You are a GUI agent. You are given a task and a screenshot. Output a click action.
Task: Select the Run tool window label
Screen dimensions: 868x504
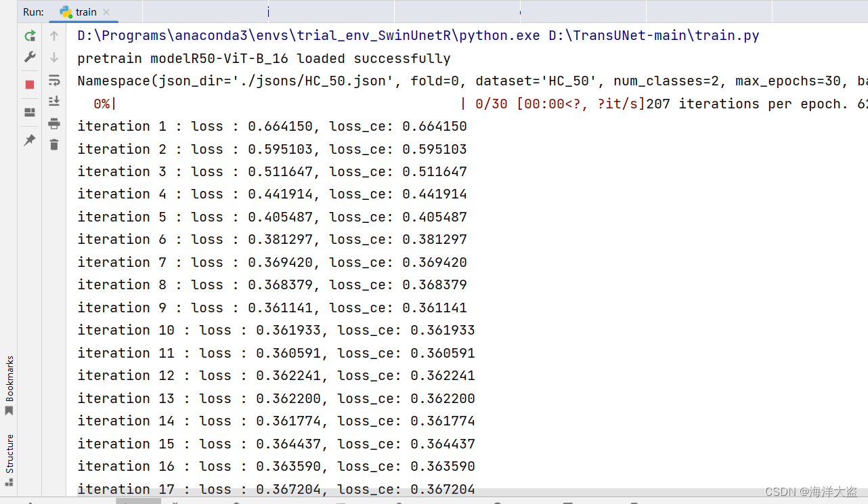click(x=32, y=12)
